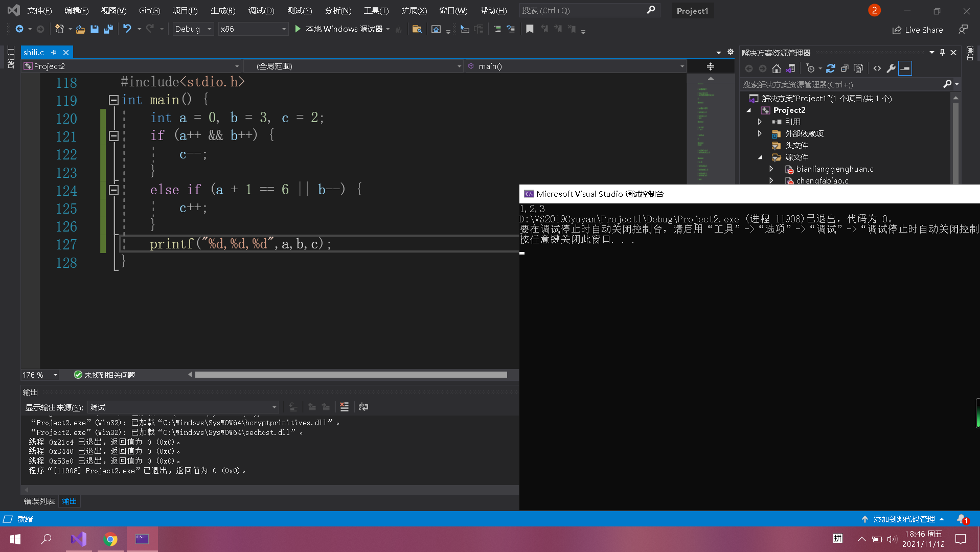Image resolution: width=980 pixels, height=552 pixels.
Task: Open output source dropdown showing 调试
Action: click(x=183, y=407)
